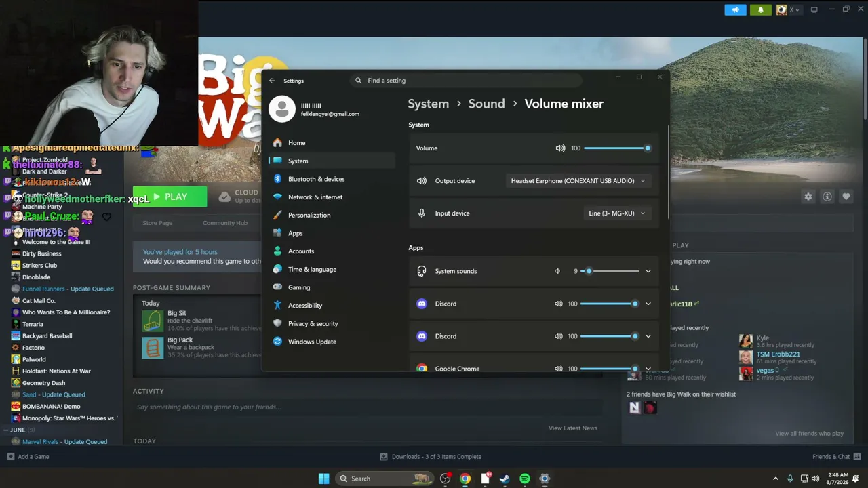Open Windows Start menu
Image resolution: width=868 pixels, height=488 pixels.
[x=323, y=479]
